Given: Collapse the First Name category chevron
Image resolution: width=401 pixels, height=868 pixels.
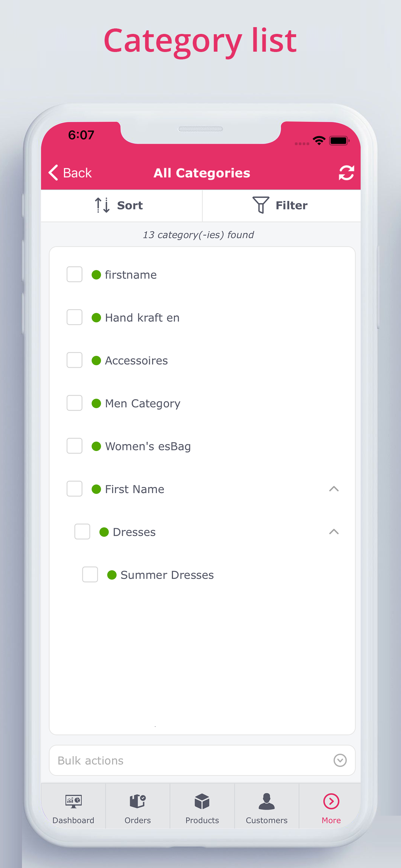Looking at the screenshot, I should point(334,489).
